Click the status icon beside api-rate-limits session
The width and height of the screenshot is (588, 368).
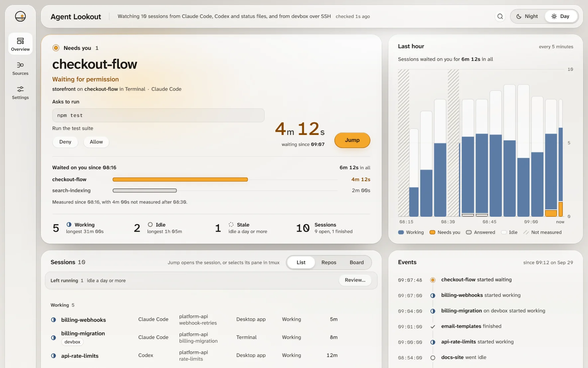tap(53, 356)
